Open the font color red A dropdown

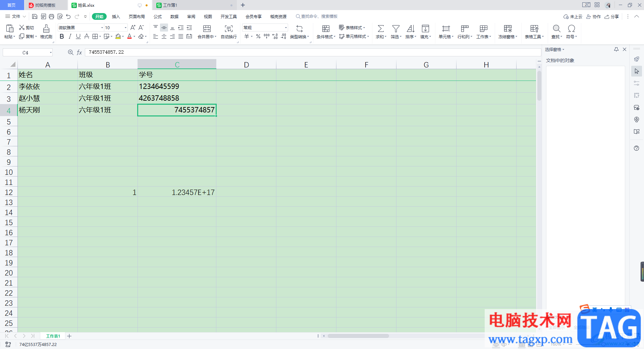(x=135, y=36)
